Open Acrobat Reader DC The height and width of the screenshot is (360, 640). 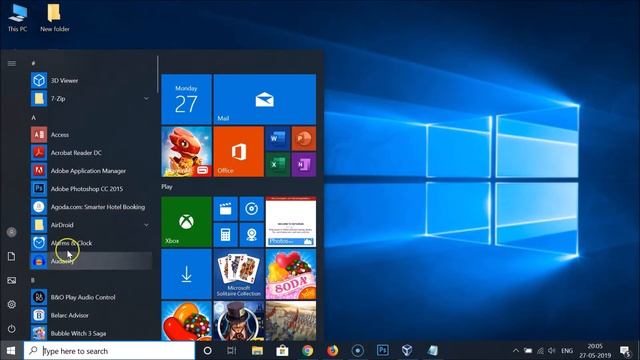click(91, 153)
